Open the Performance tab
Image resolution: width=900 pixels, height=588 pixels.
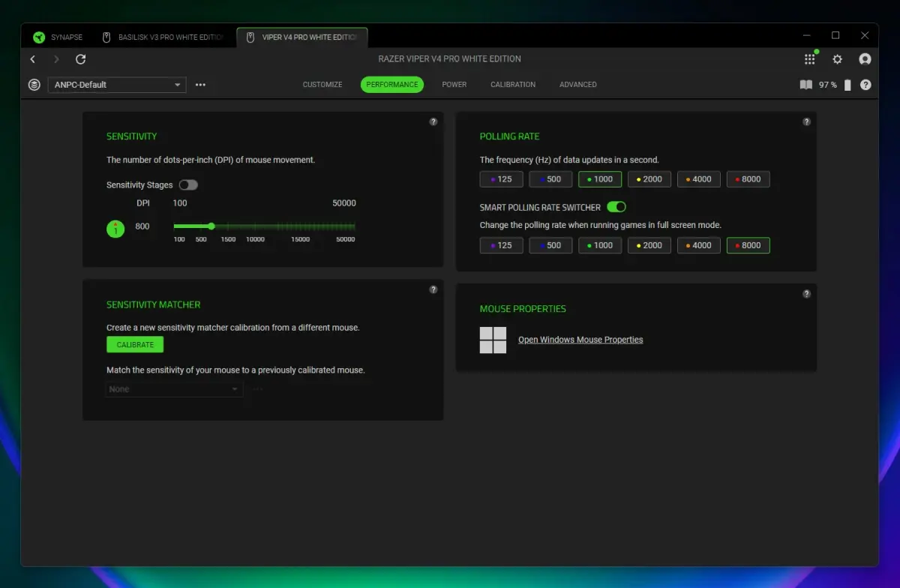click(392, 85)
